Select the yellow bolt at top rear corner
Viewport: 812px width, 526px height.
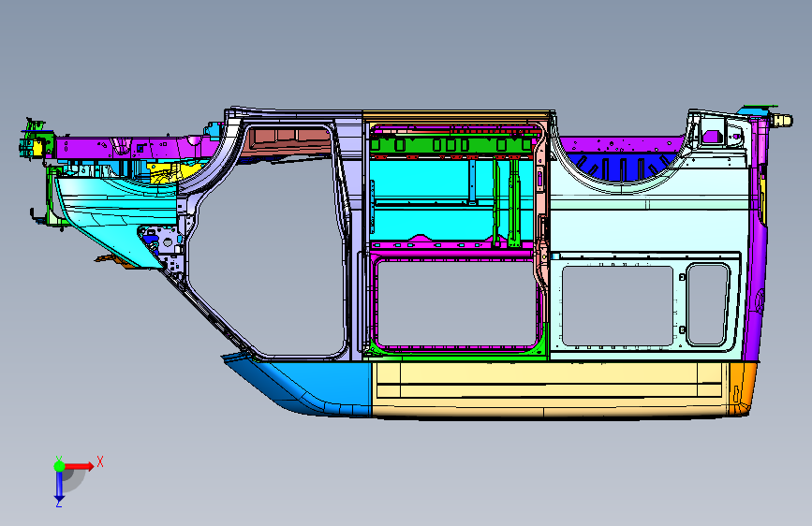[x=783, y=120]
